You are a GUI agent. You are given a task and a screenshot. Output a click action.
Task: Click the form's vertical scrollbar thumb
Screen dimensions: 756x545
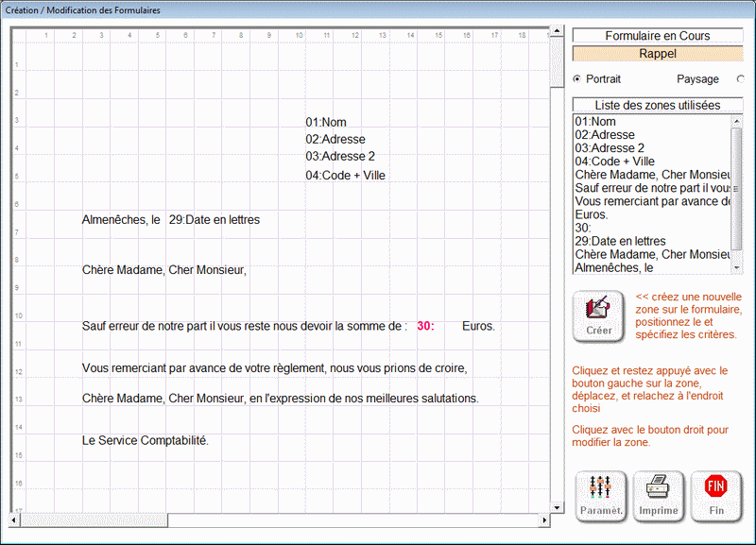[557, 62]
